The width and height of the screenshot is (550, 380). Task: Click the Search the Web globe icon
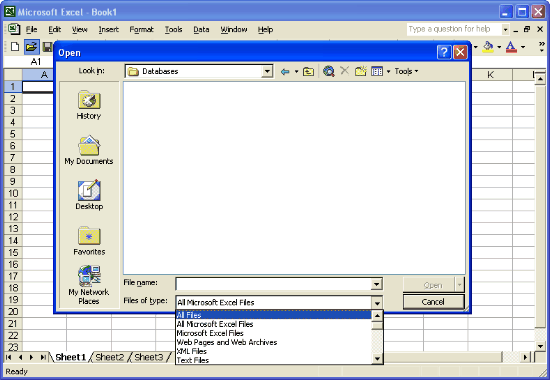[x=329, y=72]
